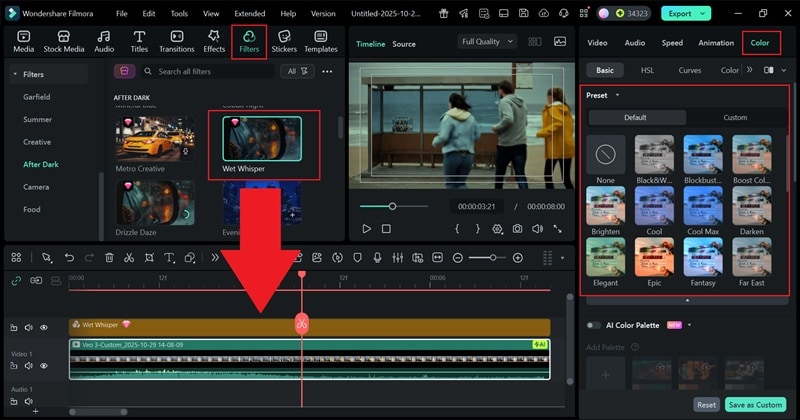This screenshot has height=420, width=800.
Task: Open the Transitions panel
Action: coord(177,41)
